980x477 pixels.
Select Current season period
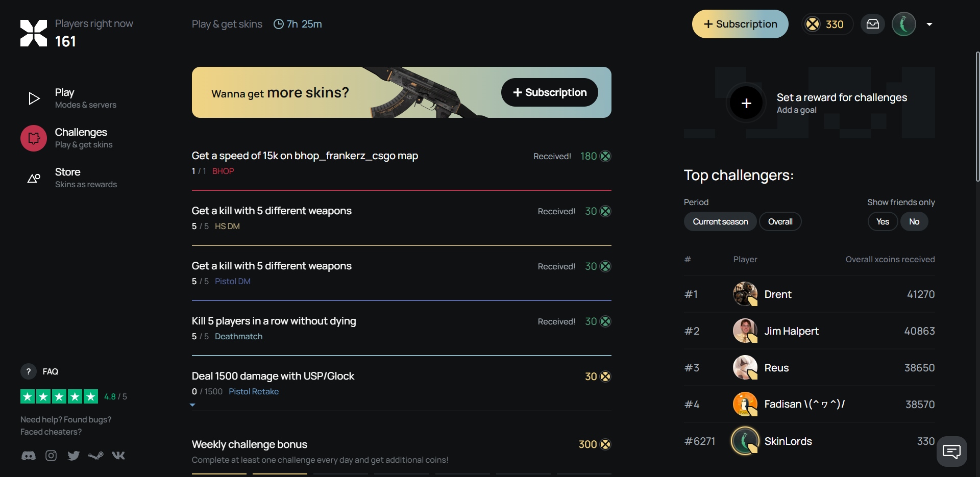coord(720,221)
